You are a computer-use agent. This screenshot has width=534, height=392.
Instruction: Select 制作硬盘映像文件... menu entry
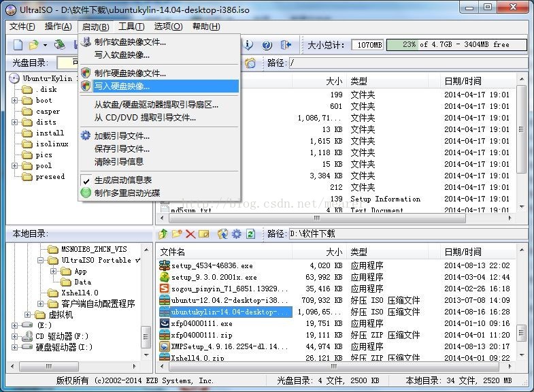tap(159, 73)
